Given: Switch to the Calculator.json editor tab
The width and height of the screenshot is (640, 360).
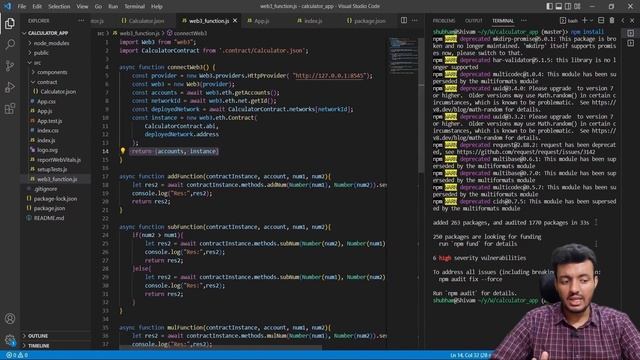Looking at the screenshot, I should 142,20.
